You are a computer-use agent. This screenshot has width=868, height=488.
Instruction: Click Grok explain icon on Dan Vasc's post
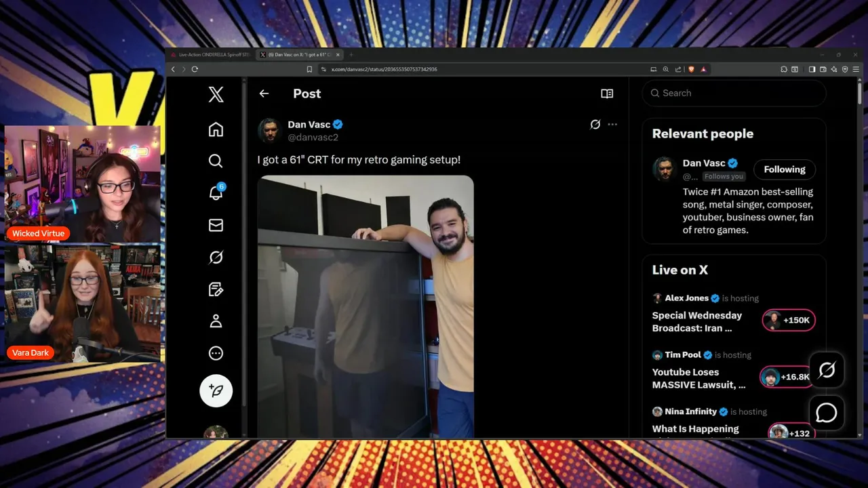pos(595,124)
